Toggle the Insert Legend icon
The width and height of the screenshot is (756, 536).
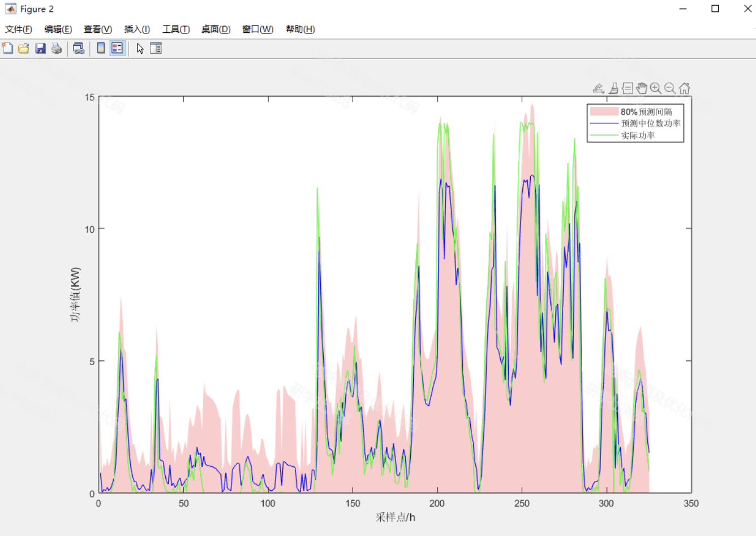pyautogui.click(x=117, y=48)
